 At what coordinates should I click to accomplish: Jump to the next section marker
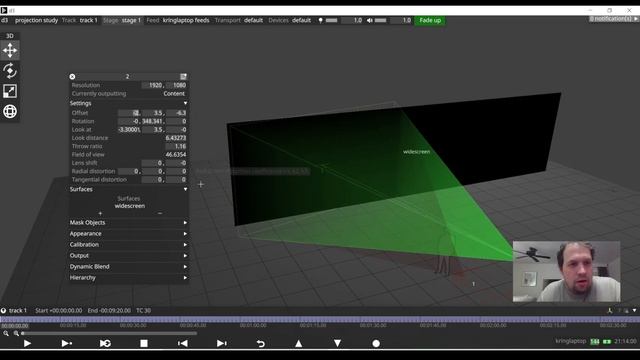[222, 344]
